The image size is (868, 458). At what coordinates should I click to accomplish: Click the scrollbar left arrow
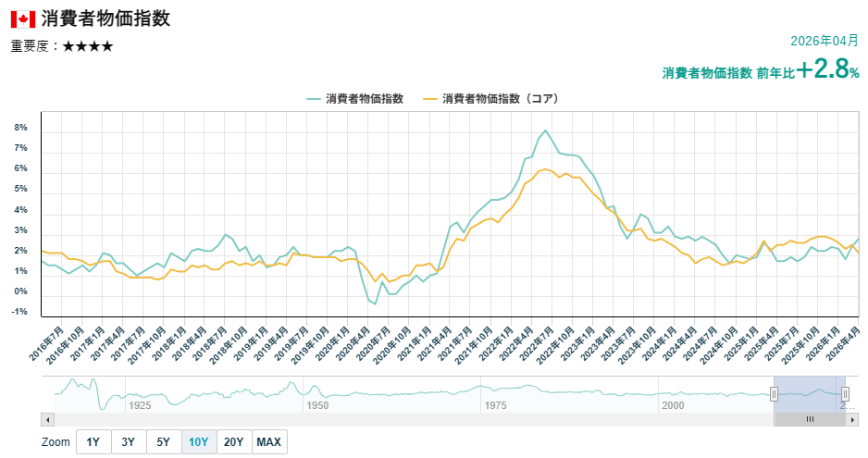tap(47, 420)
